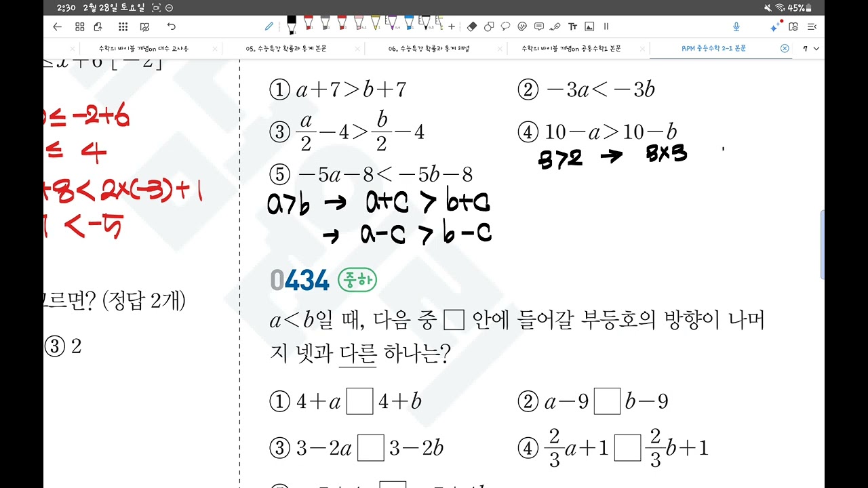
Task: Open the page grid overview icon
Action: 79,27
